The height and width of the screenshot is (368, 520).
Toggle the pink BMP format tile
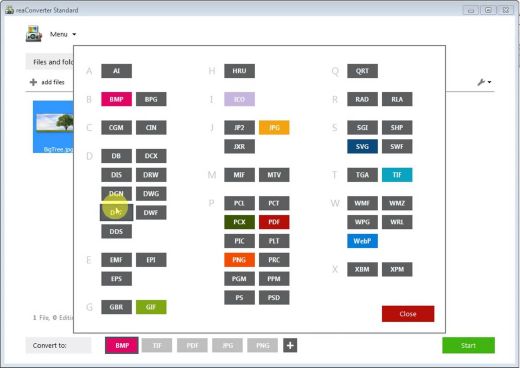pyautogui.click(x=116, y=99)
